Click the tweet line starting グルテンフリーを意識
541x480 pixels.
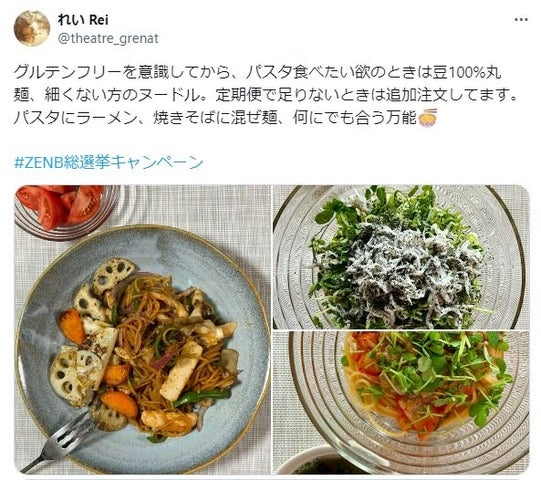click(x=257, y=72)
